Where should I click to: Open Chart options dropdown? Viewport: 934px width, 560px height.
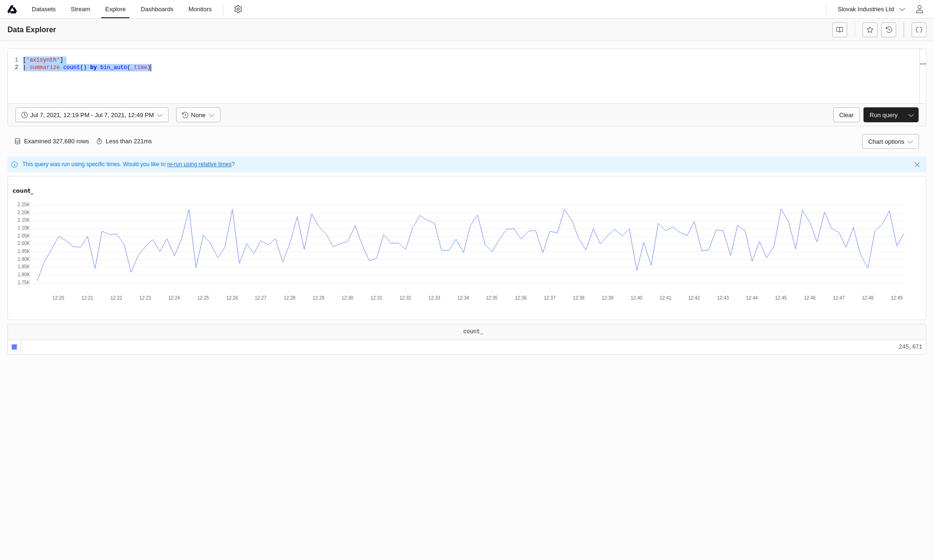(890, 142)
